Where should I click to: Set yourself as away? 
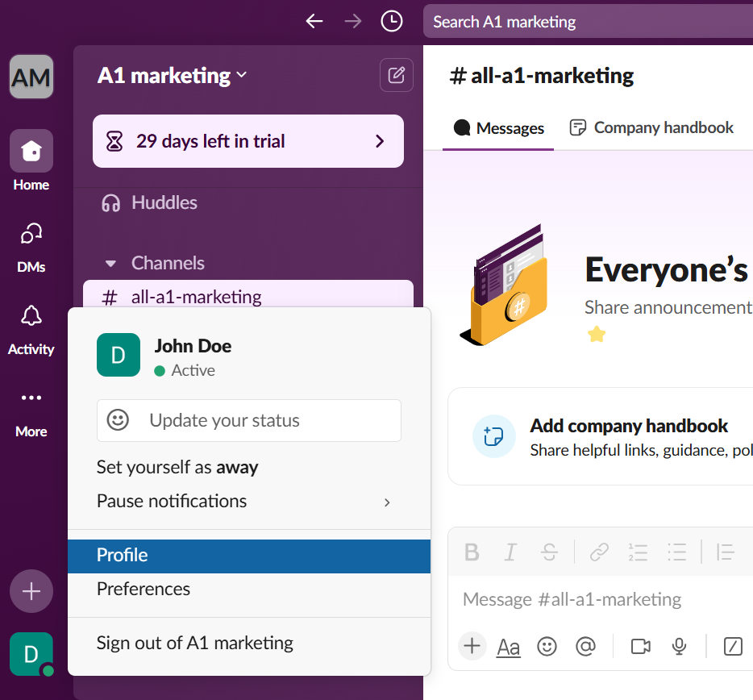click(x=177, y=468)
